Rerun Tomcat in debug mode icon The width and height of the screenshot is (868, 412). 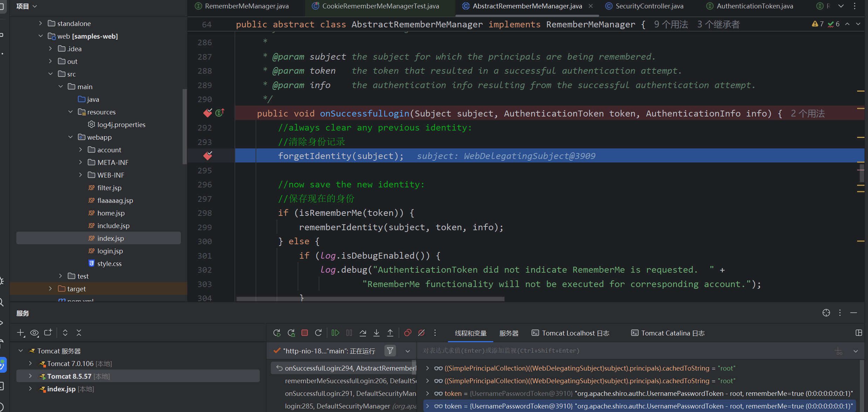tap(291, 333)
